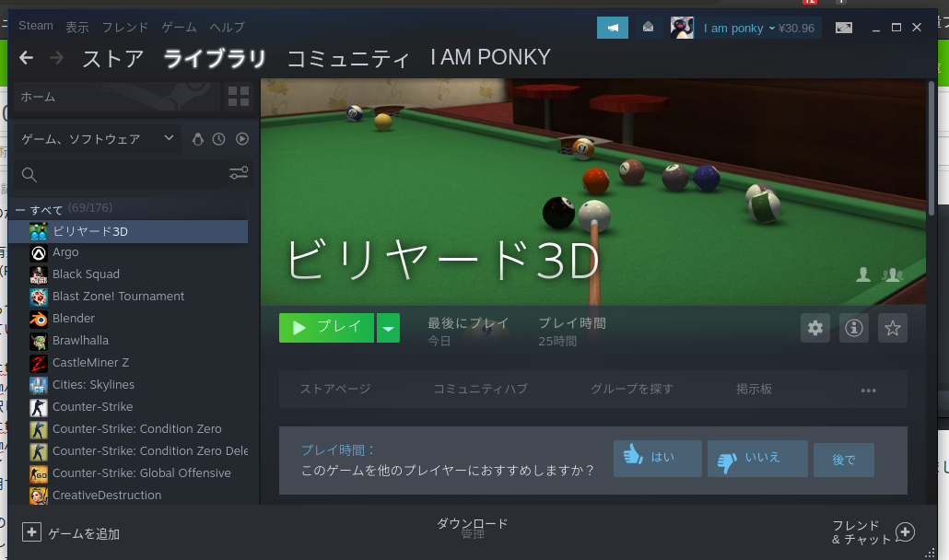Launch game with green プレイ button
The width and height of the screenshot is (949, 560).
(326, 328)
